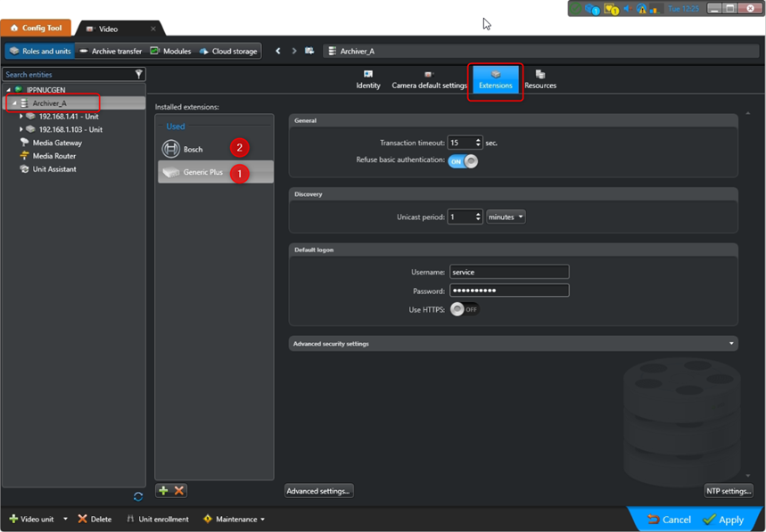The image size is (766, 532).
Task: Add a Video unit
Action: tap(32, 519)
